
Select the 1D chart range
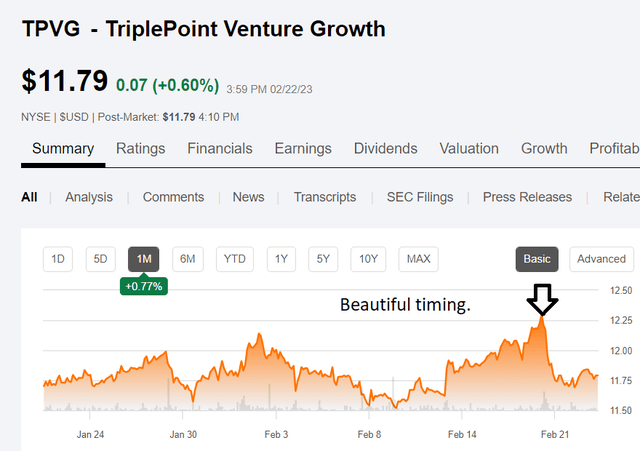click(x=58, y=259)
